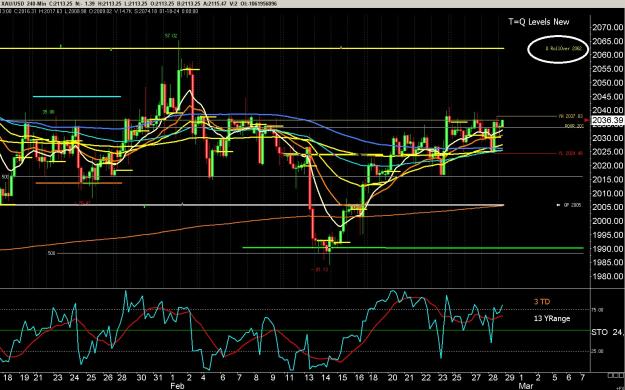The image size is (625, 390).
Task: Click the 2030.00 price axis label
Action: pos(608,138)
